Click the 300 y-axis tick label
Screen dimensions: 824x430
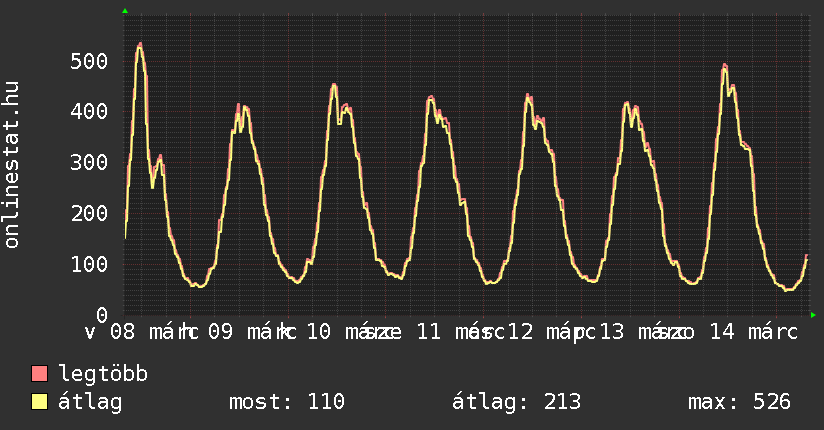90,163
